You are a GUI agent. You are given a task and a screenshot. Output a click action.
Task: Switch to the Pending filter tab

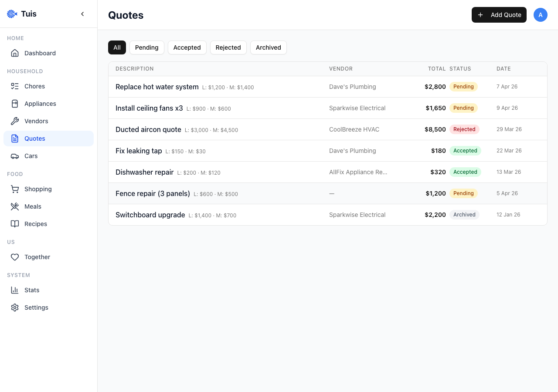click(x=146, y=47)
